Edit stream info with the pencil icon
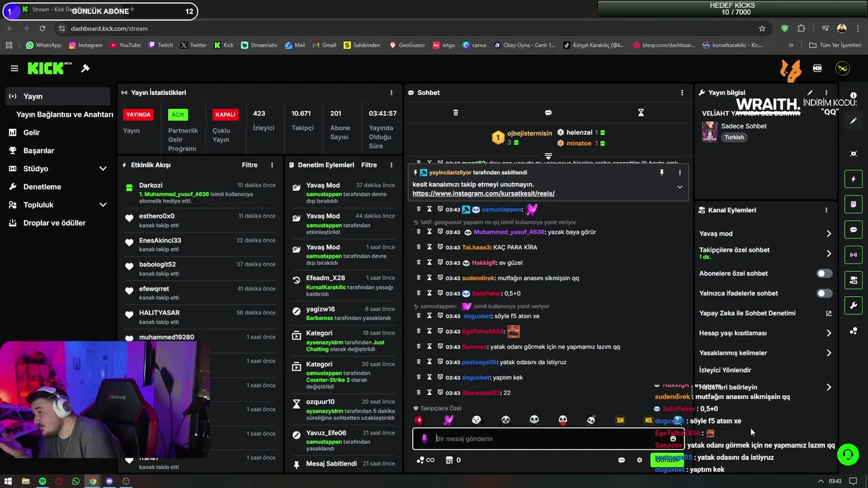868x488 pixels. pos(810,93)
